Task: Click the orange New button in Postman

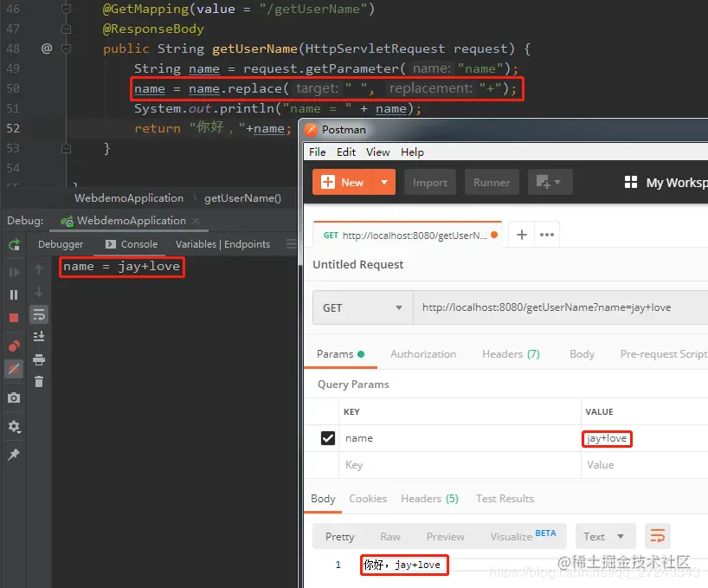Action: pyautogui.click(x=343, y=182)
